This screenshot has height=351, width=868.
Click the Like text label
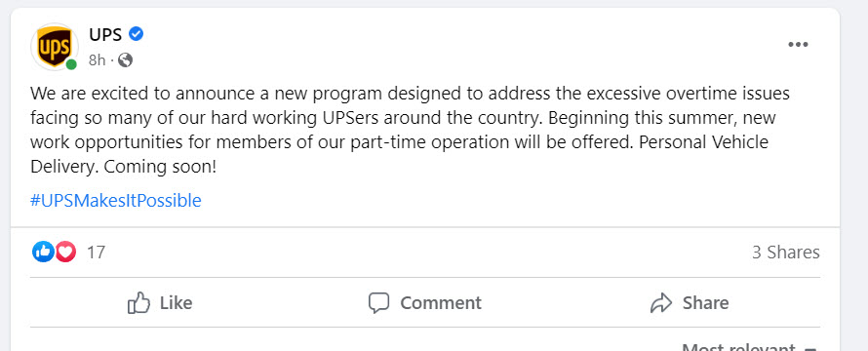[176, 303]
